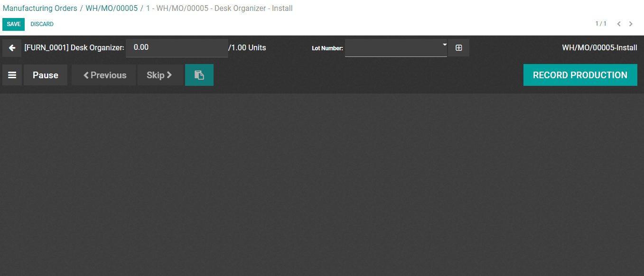
Task: Discard unsaved changes
Action: (x=42, y=24)
